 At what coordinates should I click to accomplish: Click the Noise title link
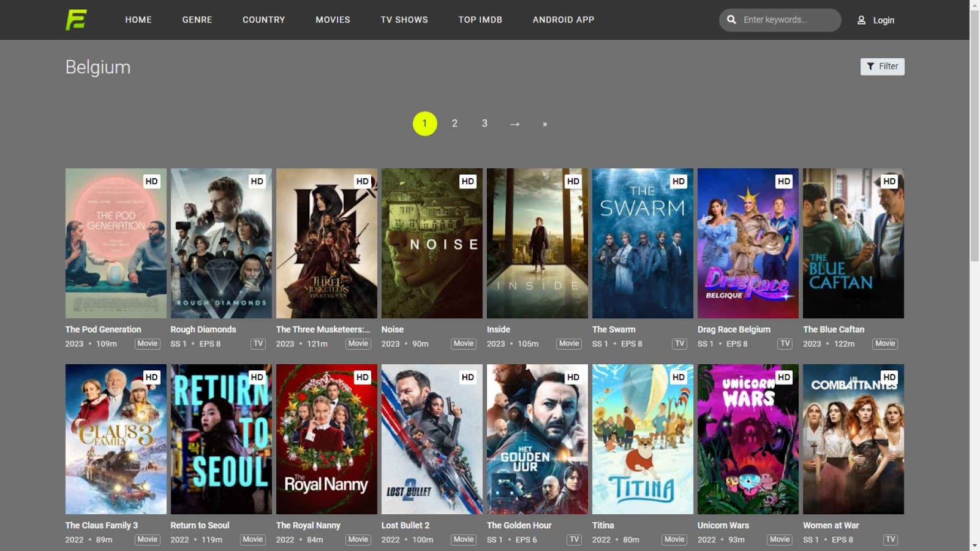[x=393, y=329]
